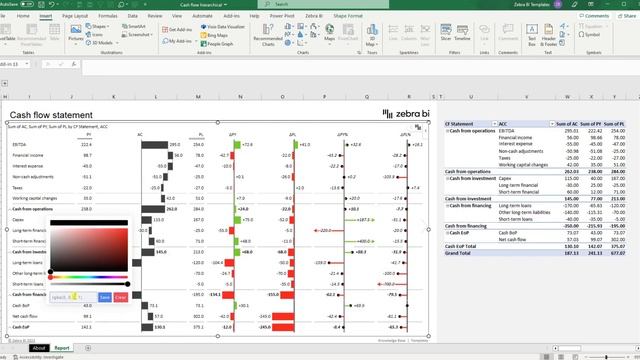
Task: Open the Name Box dropdown arrow
Action: click(27, 64)
